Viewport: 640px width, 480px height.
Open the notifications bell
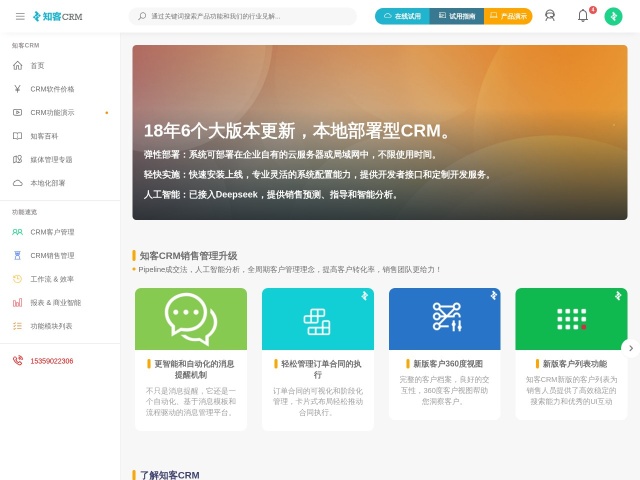pos(583,16)
